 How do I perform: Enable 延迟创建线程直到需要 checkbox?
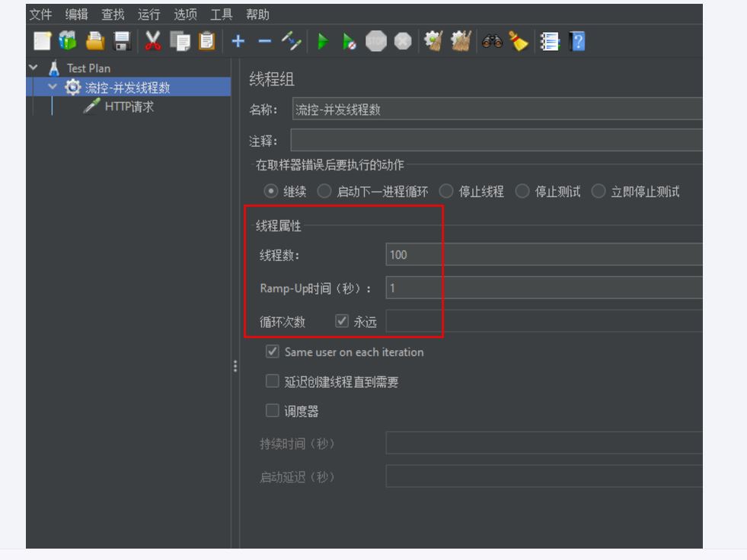pos(273,381)
